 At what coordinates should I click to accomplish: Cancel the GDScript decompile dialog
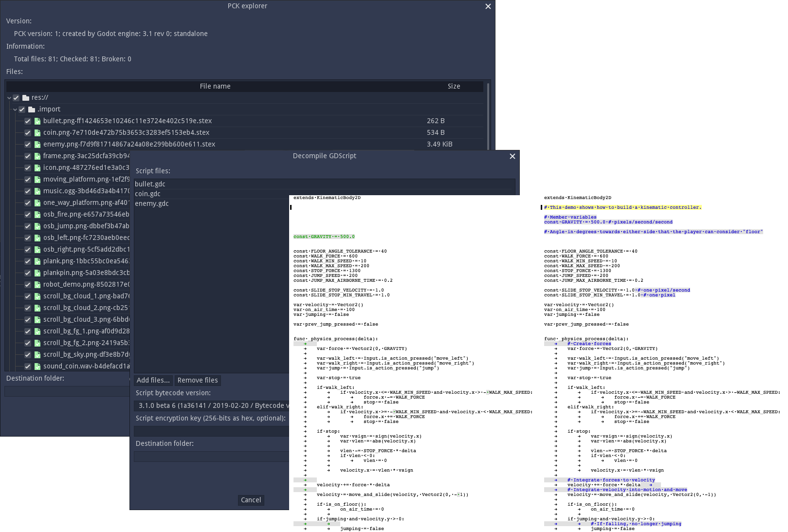click(x=251, y=500)
